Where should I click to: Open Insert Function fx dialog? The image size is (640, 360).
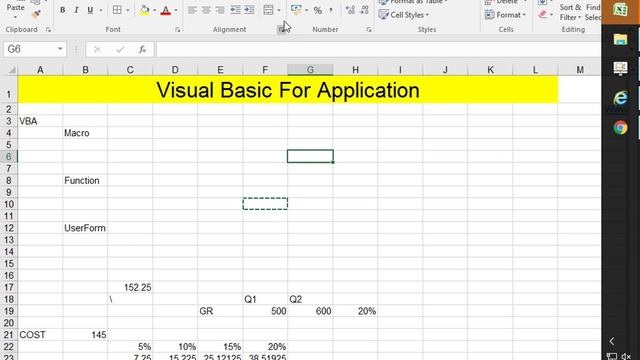tap(142, 49)
